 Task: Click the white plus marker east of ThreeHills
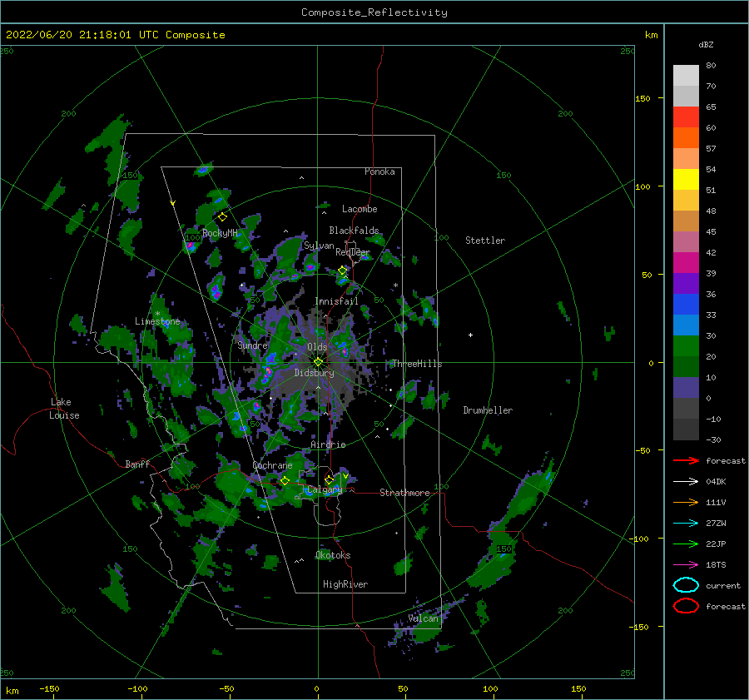tap(470, 335)
